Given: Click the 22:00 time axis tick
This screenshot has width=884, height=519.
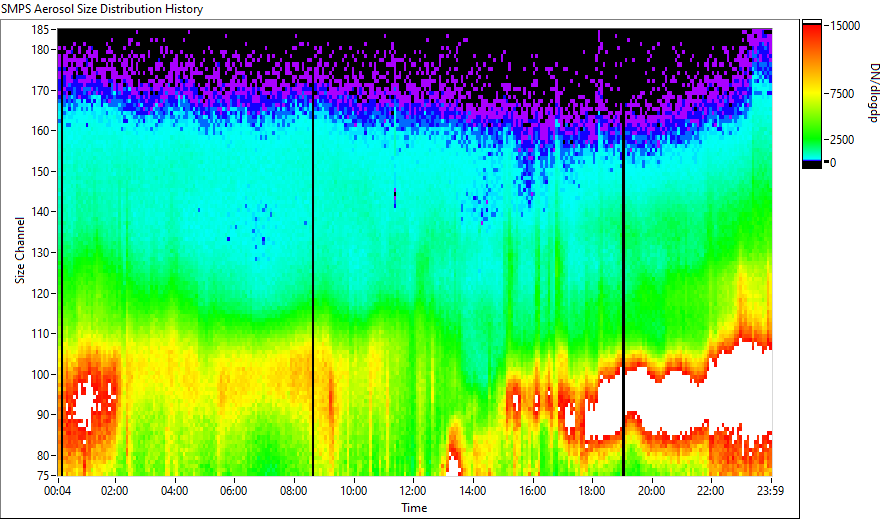Looking at the screenshot, I should click(x=710, y=491).
